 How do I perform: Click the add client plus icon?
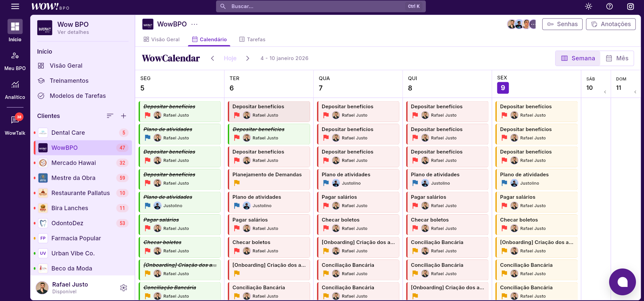(123, 116)
